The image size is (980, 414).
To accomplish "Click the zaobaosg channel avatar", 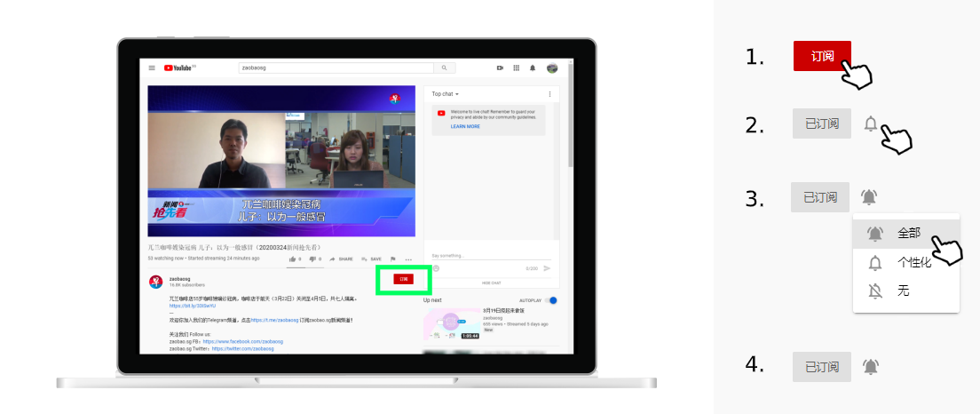I will (156, 282).
